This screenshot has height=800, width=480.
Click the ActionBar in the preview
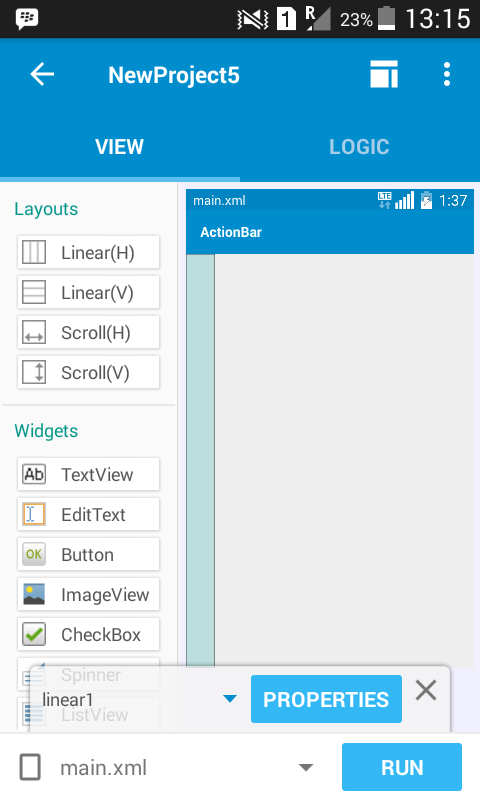click(x=330, y=232)
